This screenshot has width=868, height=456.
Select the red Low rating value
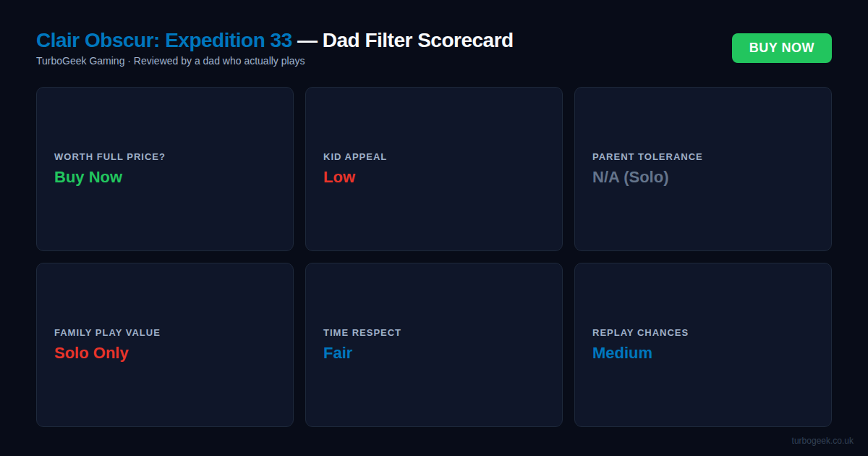[339, 177]
